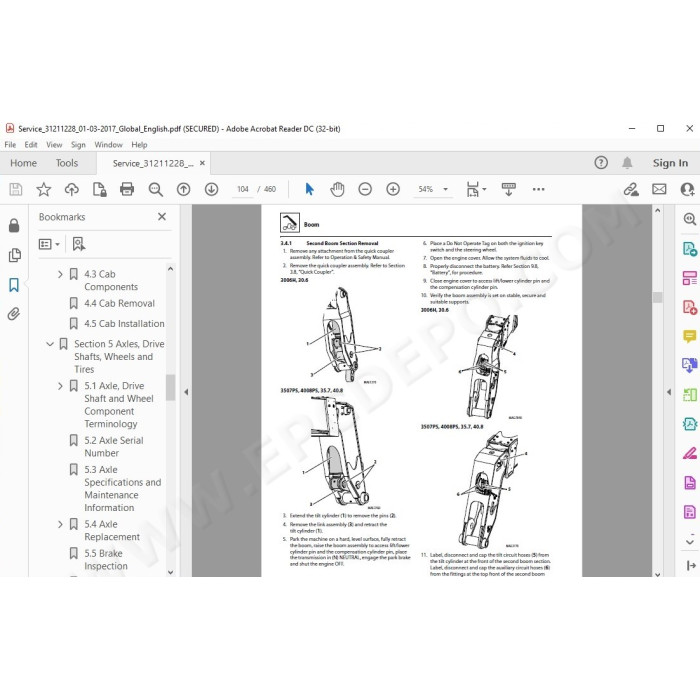Share a link to this file

pyautogui.click(x=631, y=189)
